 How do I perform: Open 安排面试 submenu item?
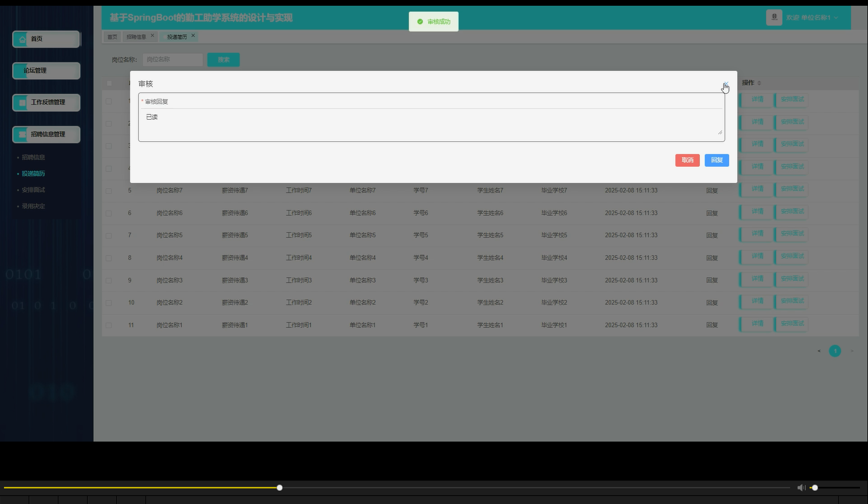(33, 190)
